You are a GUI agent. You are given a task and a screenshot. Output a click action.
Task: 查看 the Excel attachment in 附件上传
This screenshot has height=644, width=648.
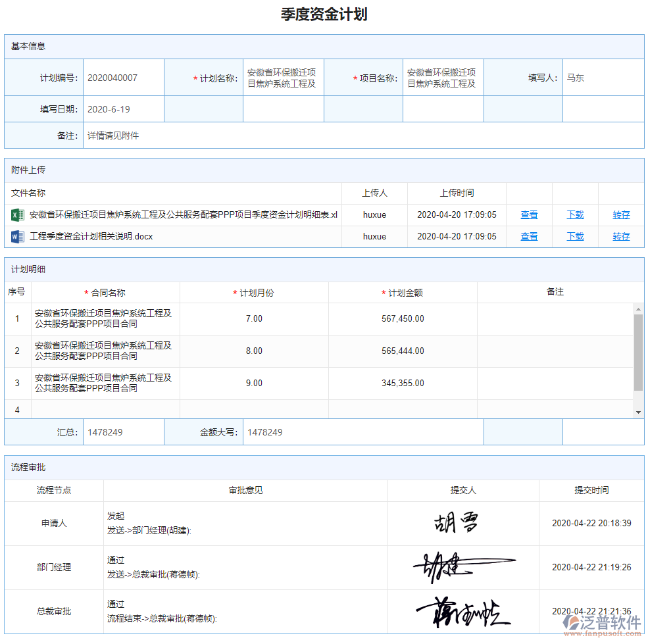(x=529, y=214)
